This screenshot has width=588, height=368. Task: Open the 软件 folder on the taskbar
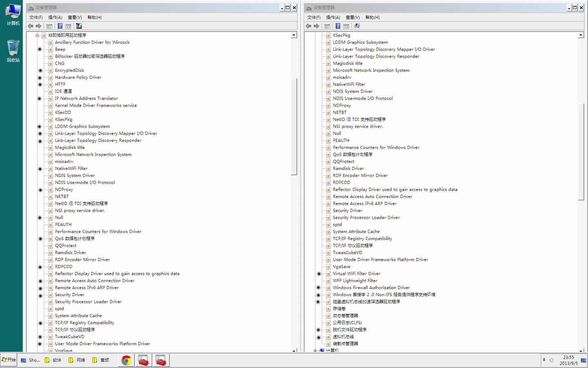pos(53,360)
